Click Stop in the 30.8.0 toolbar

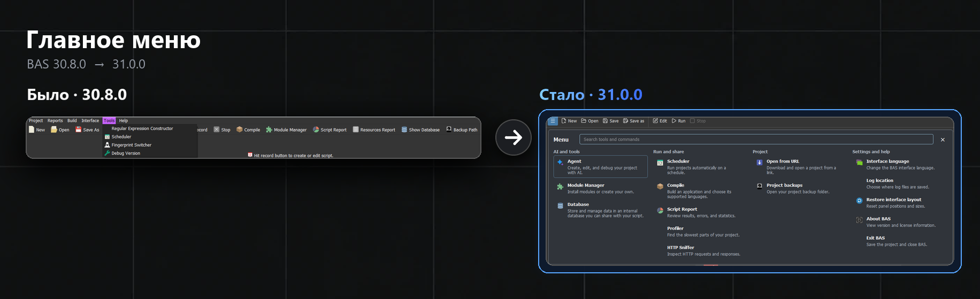click(x=222, y=129)
